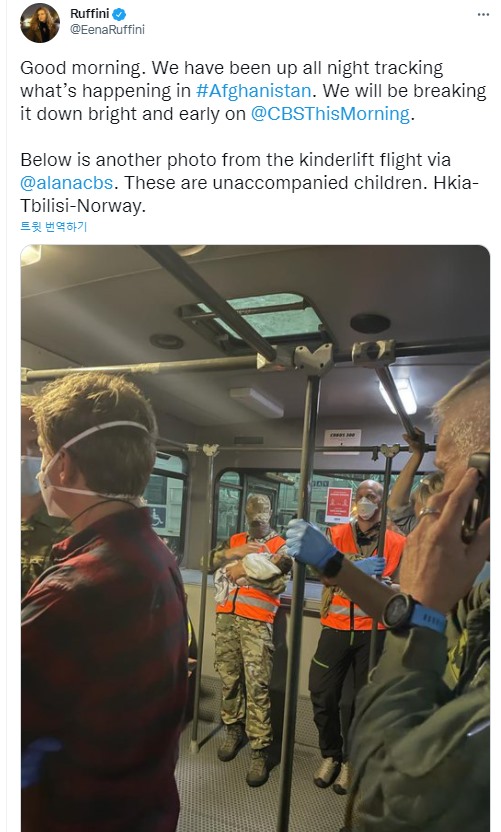This screenshot has width=501, height=832.
Task: Select the @EenaRuffini handle
Action: 107,30
